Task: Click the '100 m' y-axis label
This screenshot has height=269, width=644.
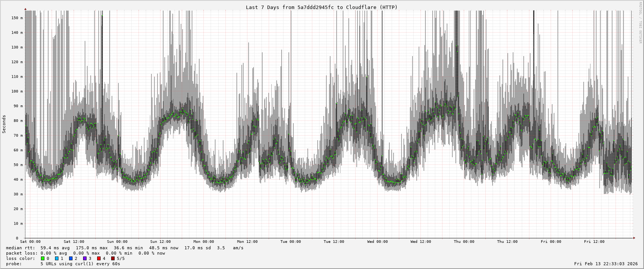Action: (16, 91)
